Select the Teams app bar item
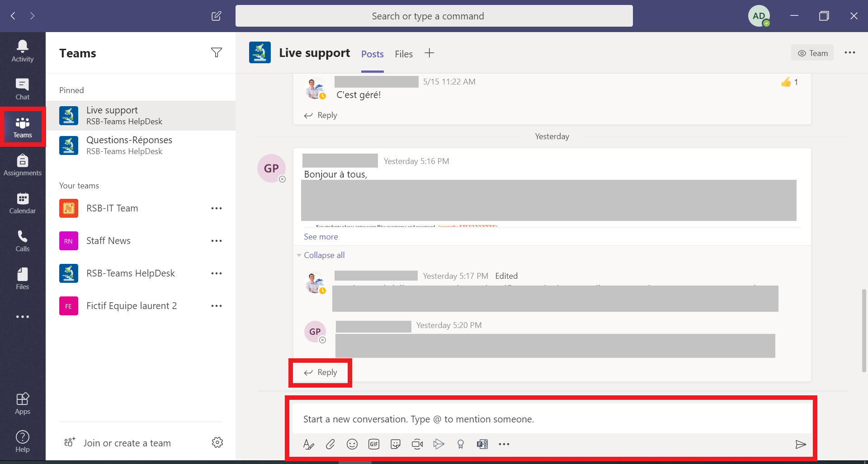Image resolution: width=868 pixels, height=464 pixels. point(23,127)
